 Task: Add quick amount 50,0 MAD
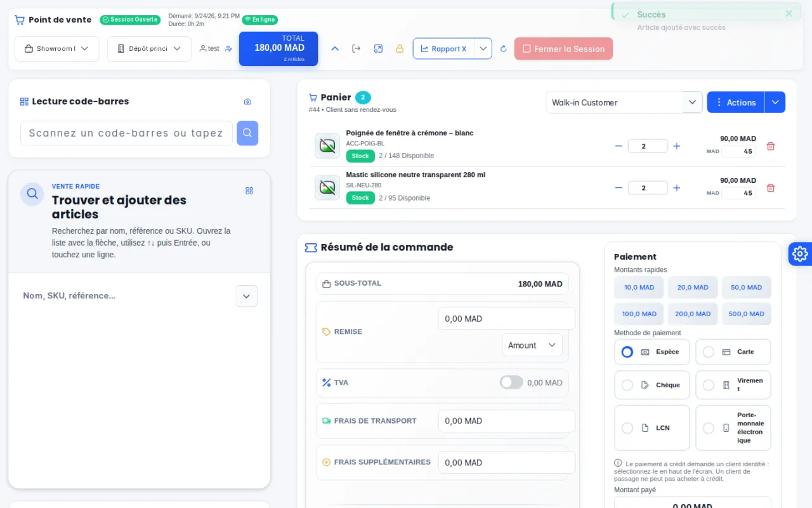pyautogui.click(x=747, y=287)
